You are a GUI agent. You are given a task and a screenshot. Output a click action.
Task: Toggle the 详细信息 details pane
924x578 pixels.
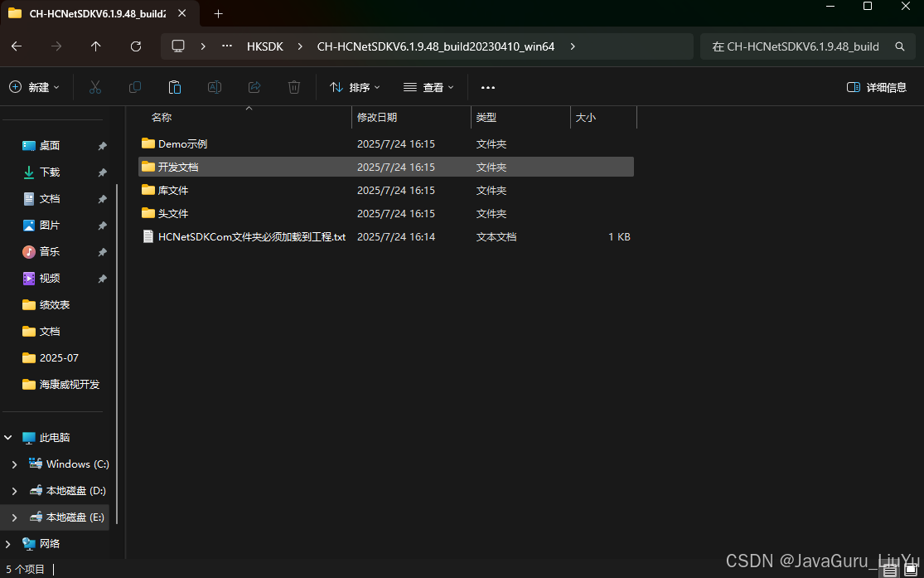[x=876, y=87]
